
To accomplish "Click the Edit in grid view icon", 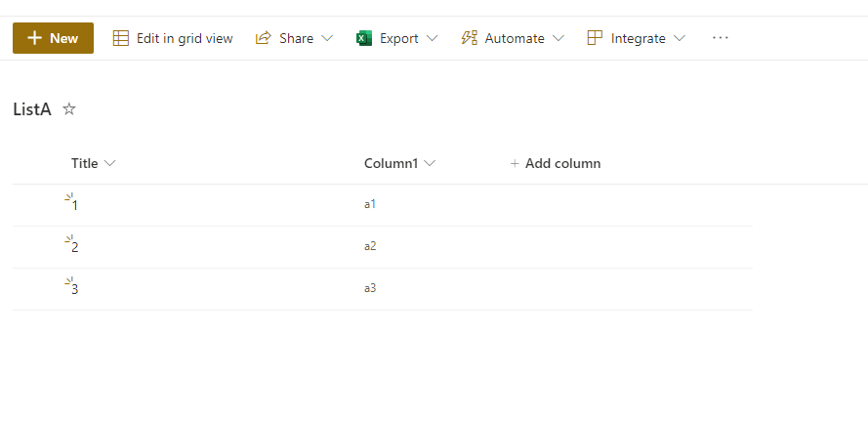I will click(x=121, y=38).
